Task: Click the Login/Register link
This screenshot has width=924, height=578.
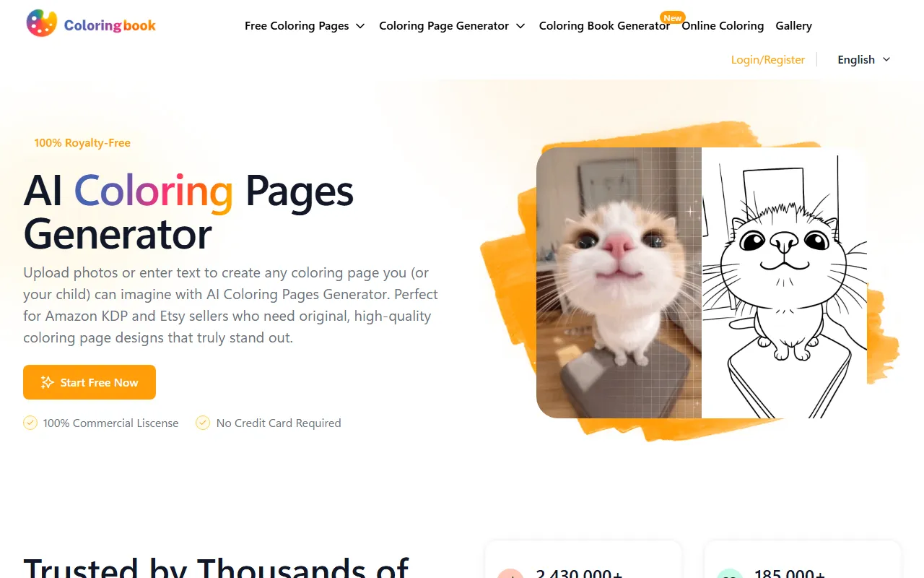Action: tap(768, 59)
